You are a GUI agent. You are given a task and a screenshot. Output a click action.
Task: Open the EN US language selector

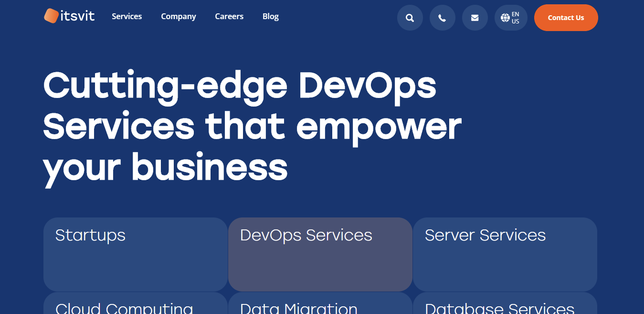(x=511, y=18)
